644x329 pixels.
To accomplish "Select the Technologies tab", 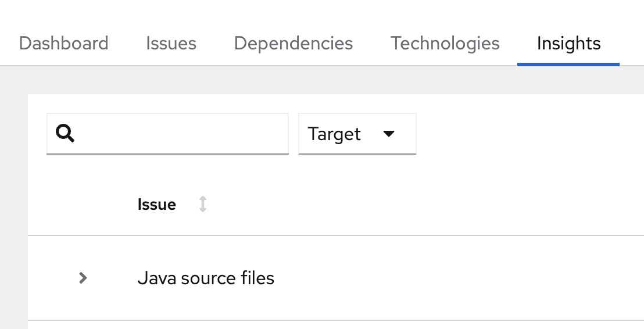I will [445, 44].
